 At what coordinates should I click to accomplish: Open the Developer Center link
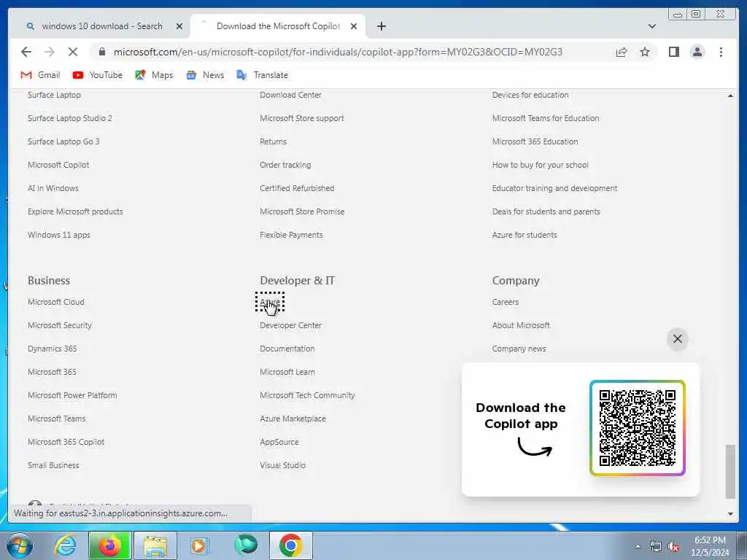click(x=290, y=325)
